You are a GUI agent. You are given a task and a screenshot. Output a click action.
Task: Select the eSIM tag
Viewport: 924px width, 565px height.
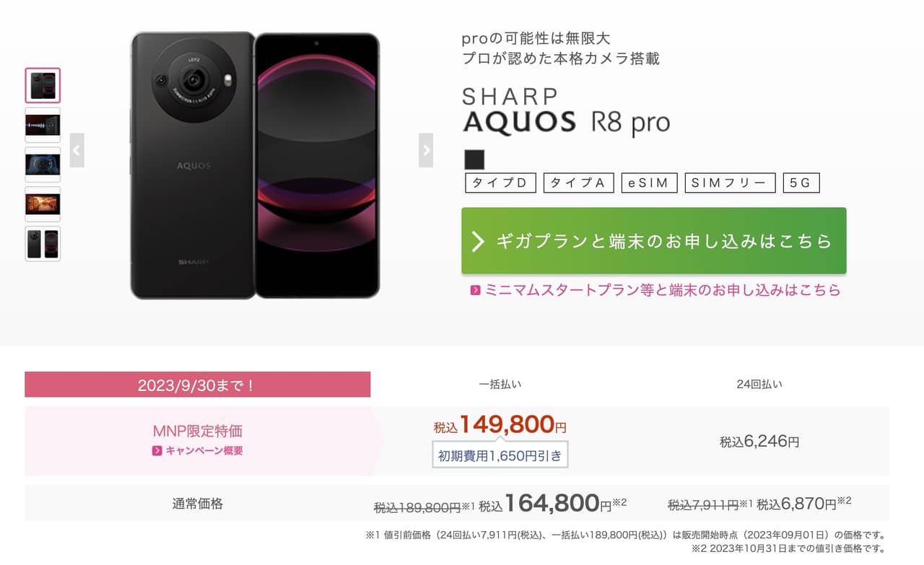click(649, 183)
